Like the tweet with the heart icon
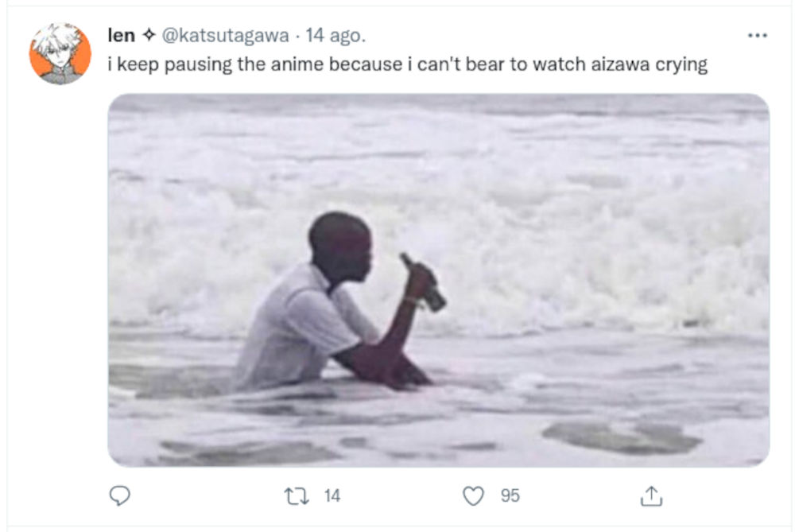The image size is (795, 532). pos(473,496)
